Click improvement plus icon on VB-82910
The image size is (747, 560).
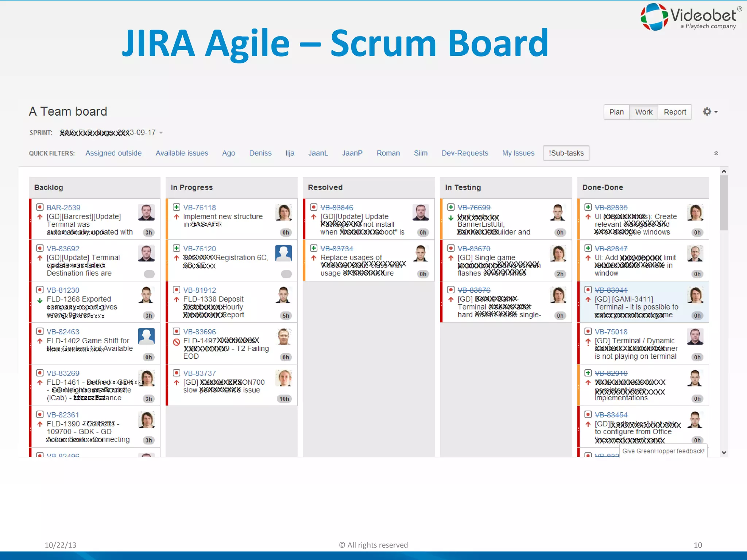588,373
